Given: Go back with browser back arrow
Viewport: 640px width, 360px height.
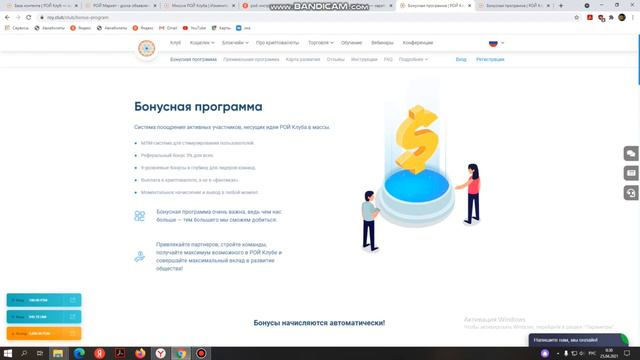Looking at the screenshot, I should point(7,18).
